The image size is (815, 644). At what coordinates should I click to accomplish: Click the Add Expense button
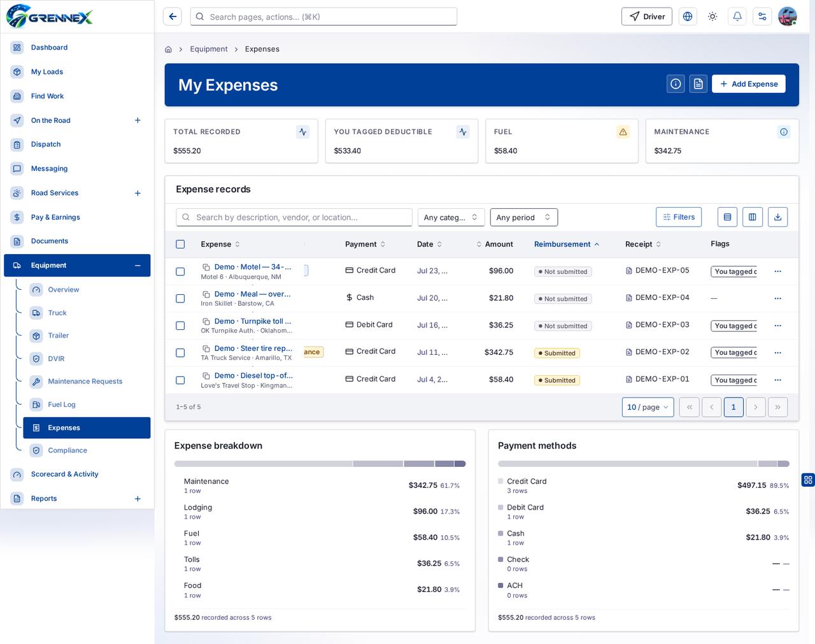748,83
